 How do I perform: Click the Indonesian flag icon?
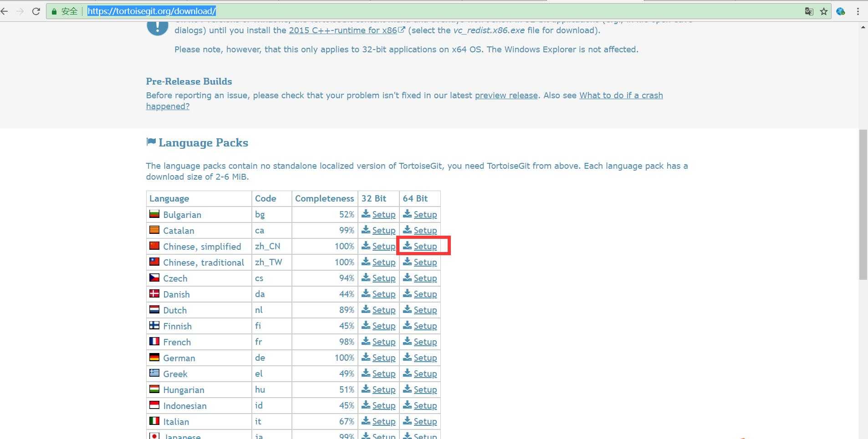(154, 405)
